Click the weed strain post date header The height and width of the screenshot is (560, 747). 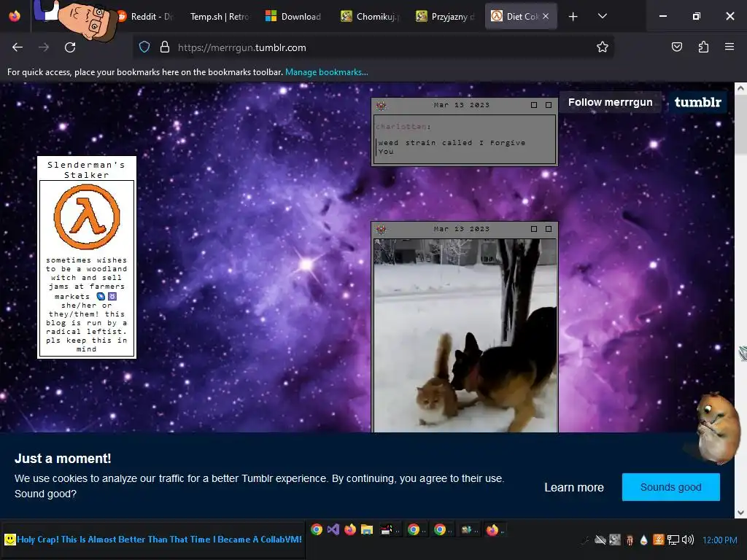[461, 105]
